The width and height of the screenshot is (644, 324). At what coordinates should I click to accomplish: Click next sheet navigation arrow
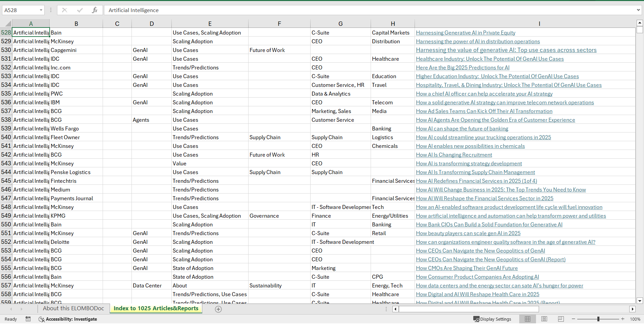(x=21, y=309)
